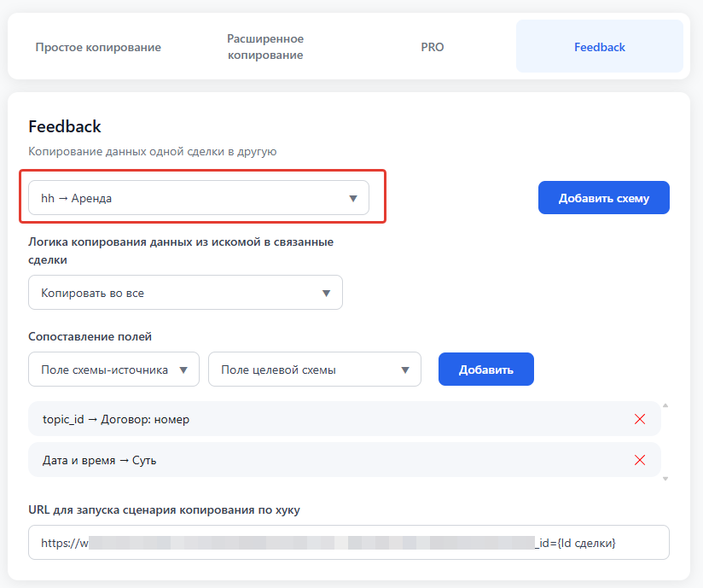The height and width of the screenshot is (588, 703).
Task: Open the hh → Аренда scheme dropdown
Action: [199, 198]
